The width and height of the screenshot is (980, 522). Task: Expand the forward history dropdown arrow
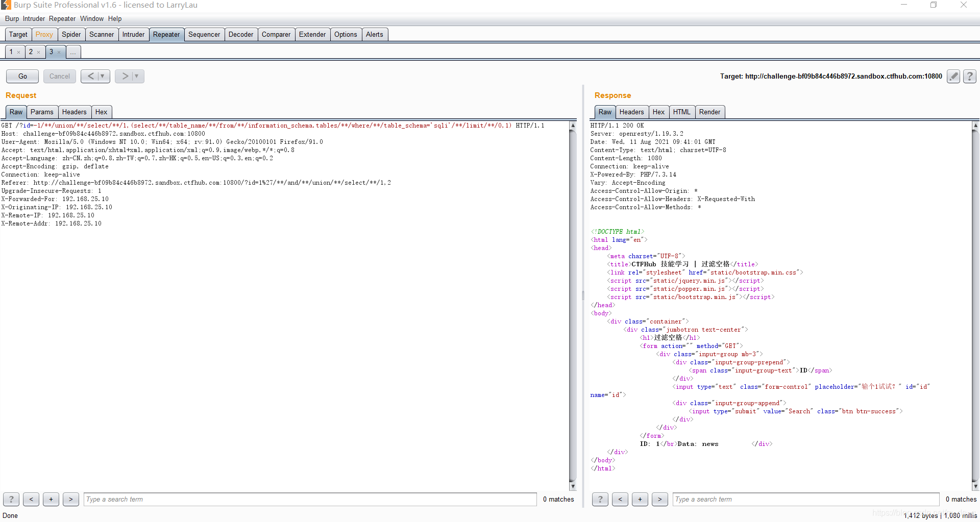(x=137, y=76)
